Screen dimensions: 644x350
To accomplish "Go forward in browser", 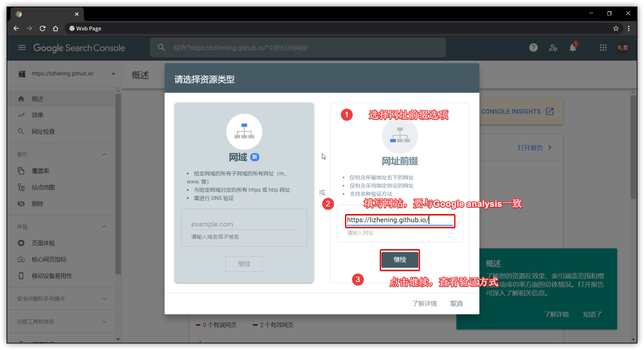I will 29,29.
